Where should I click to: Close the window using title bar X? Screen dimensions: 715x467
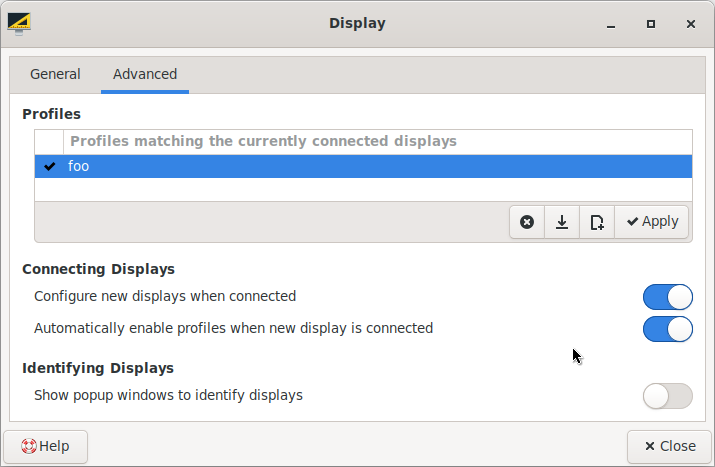(691, 24)
